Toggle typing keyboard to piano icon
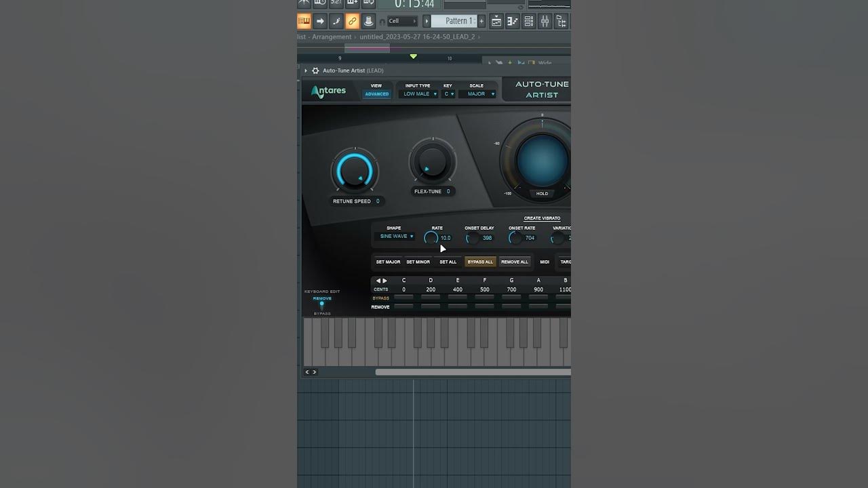 tap(304, 21)
